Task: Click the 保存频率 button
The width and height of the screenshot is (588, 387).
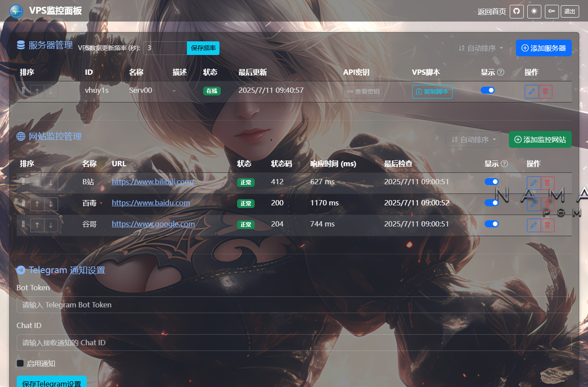Action: coord(203,48)
